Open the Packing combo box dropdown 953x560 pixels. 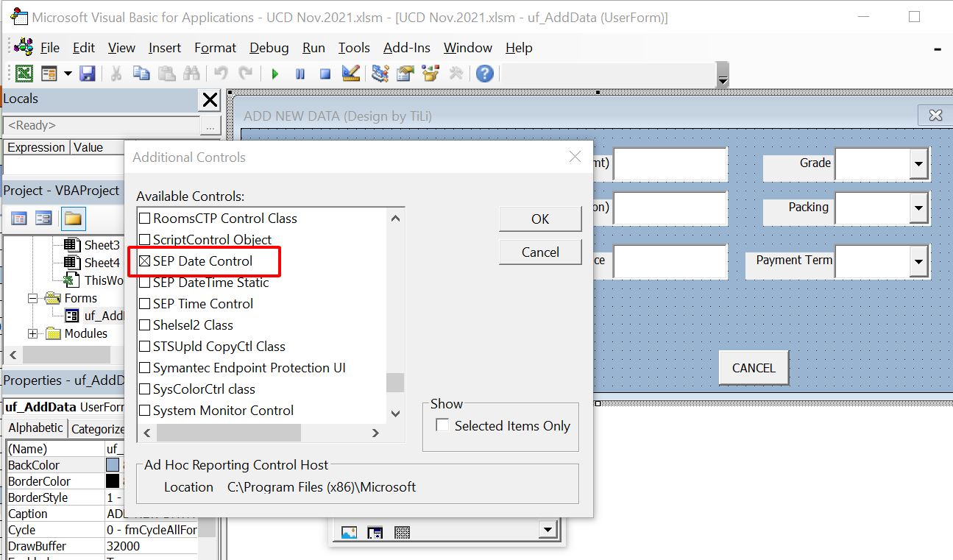(918, 208)
